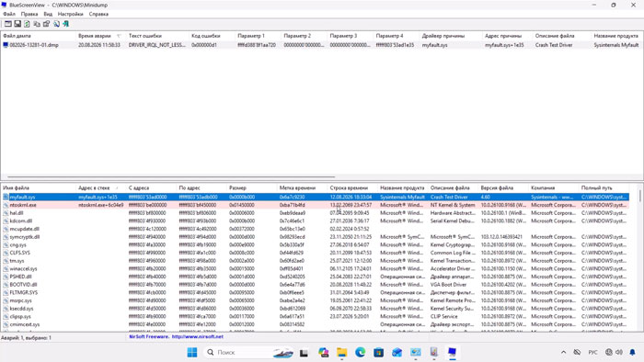Select the mcupdate.dll driver row
This screenshot has height=362, width=644.
(x=315, y=229)
